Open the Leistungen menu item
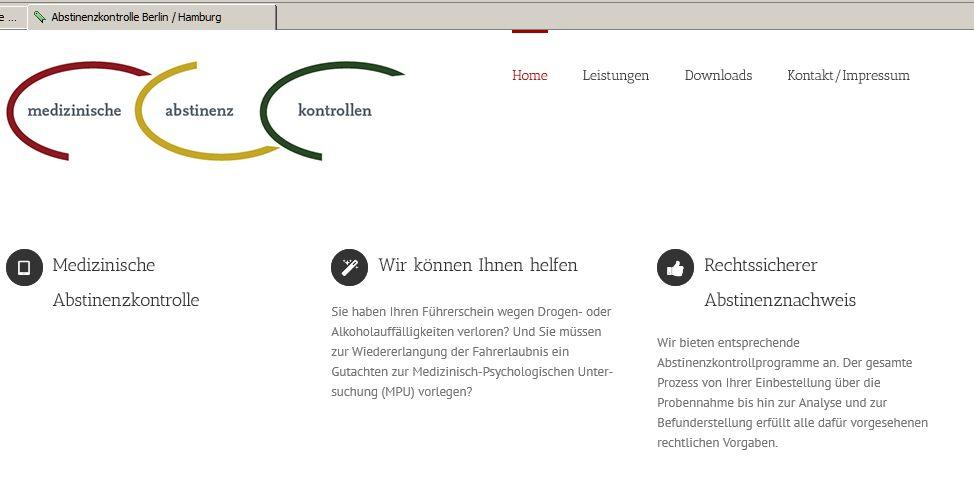The height and width of the screenshot is (491, 974). (x=615, y=75)
